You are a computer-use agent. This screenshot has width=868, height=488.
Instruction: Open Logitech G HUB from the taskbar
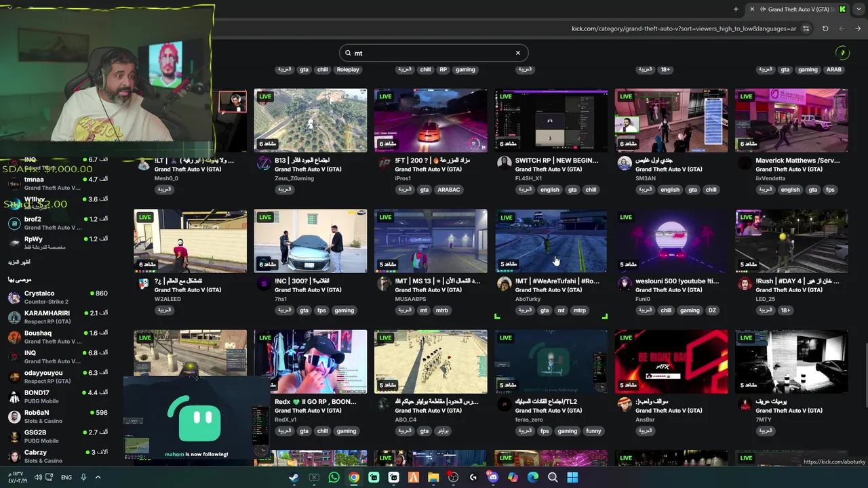click(x=473, y=477)
